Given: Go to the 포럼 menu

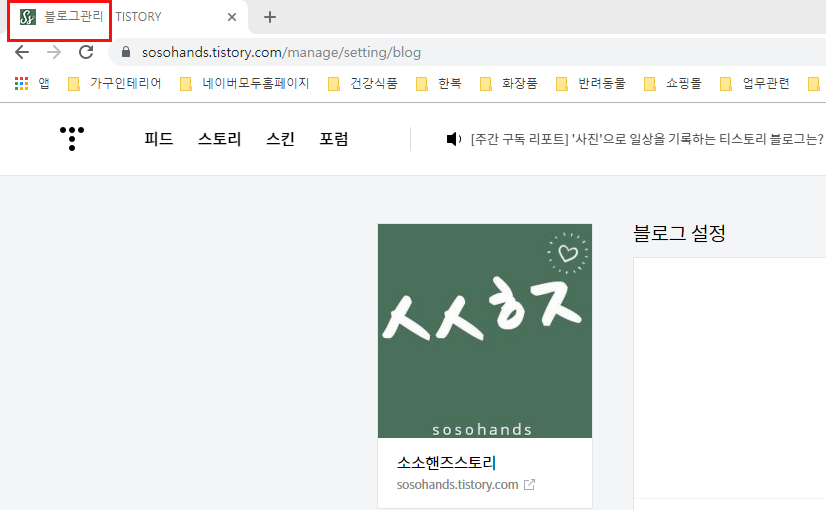Looking at the screenshot, I should coord(333,139).
